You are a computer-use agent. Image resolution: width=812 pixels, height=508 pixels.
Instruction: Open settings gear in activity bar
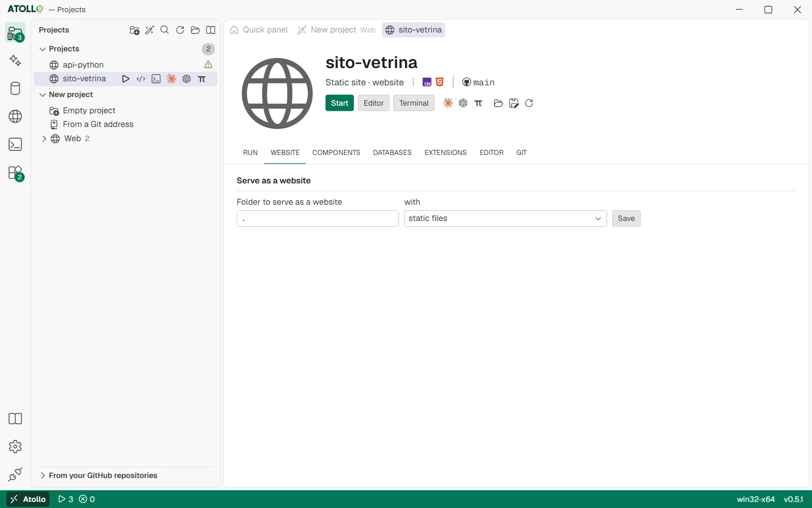pyautogui.click(x=15, y=447)
